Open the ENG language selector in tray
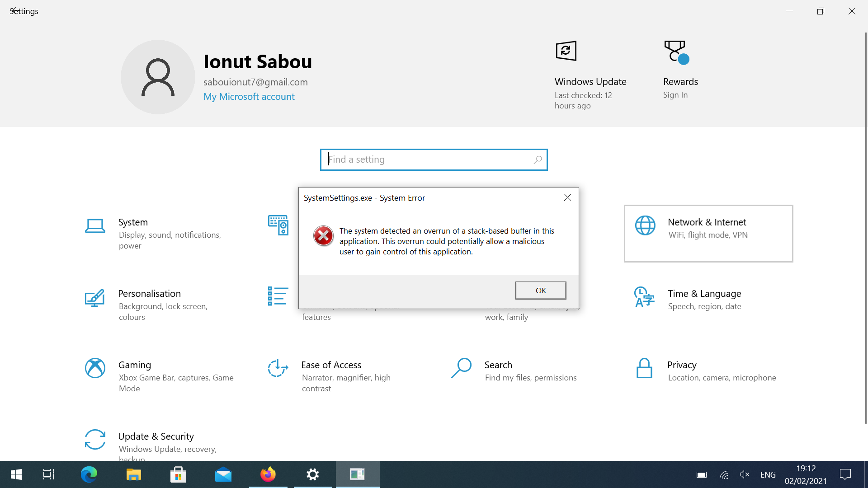Image resolution: width=868 pixels, height=488 pixels. tap(768, 474)
